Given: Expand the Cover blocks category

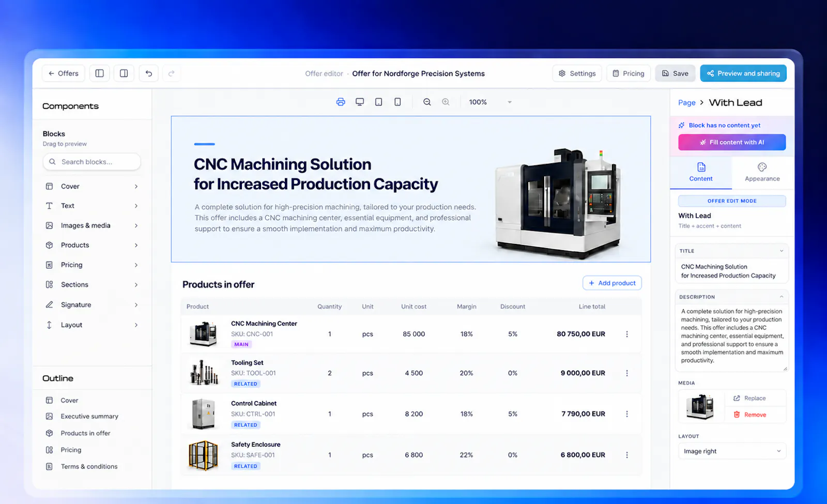Looking at the screenshot, I should tap(92, 187).
